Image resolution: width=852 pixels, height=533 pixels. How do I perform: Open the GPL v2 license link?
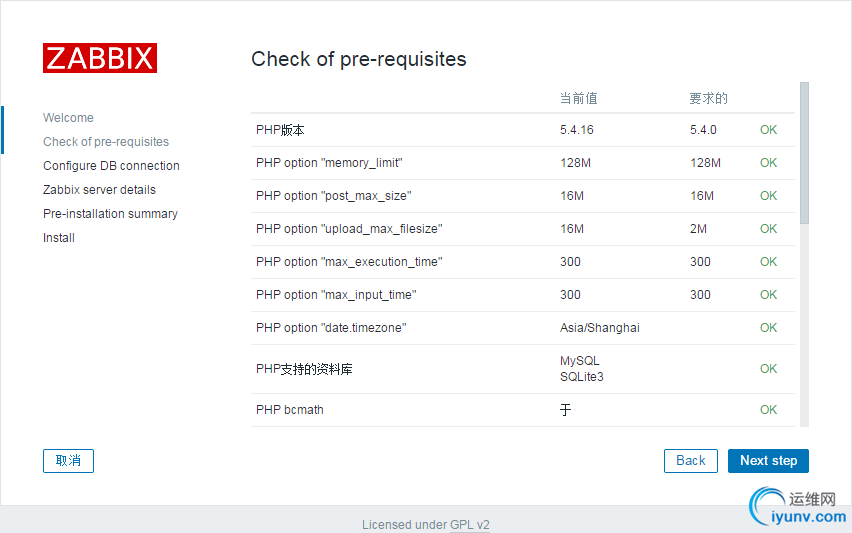coord(469,524)
